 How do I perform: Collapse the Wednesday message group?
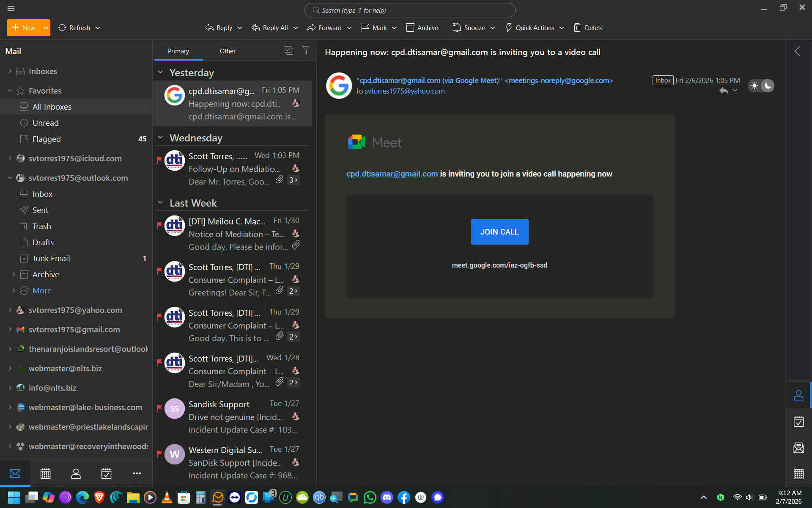[x=160, y=138]
